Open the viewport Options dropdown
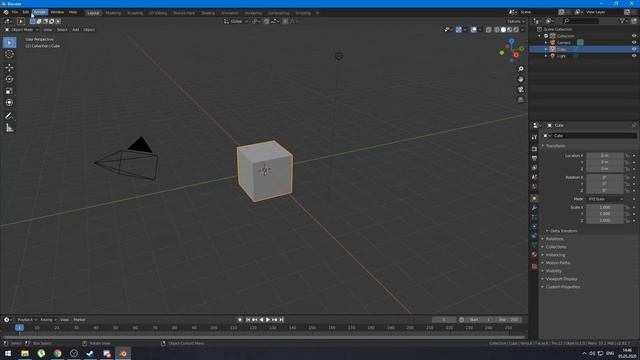640x360 pixels. [516, 21]
